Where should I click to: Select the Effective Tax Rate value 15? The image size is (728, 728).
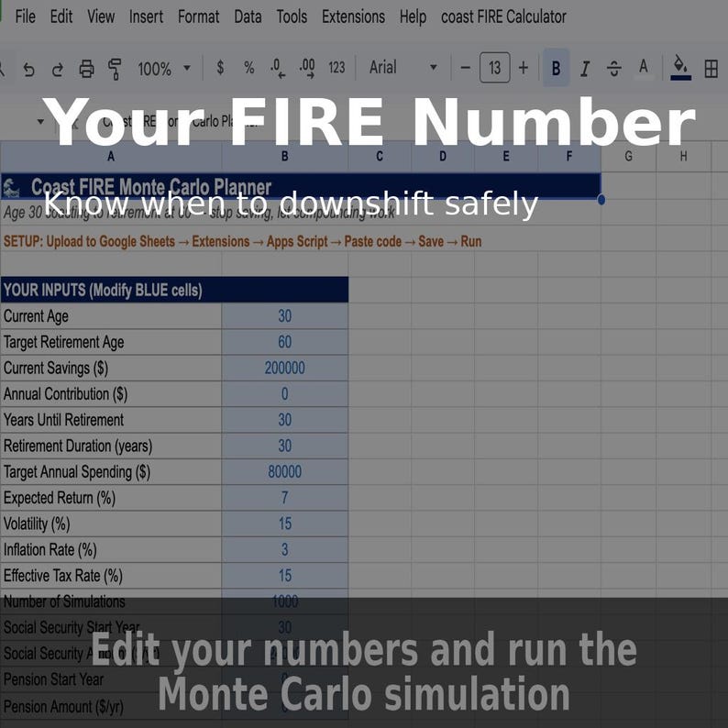pos(284,576)
